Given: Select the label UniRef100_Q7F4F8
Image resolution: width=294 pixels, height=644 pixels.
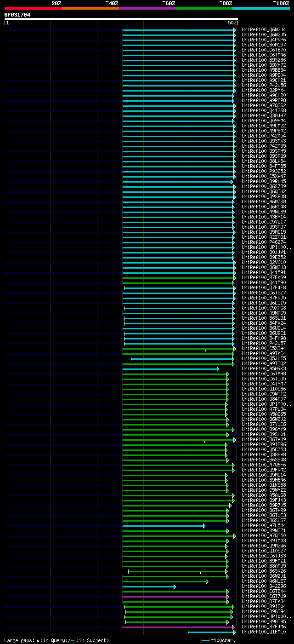Looking at the screenshot, I should [264, 287].
